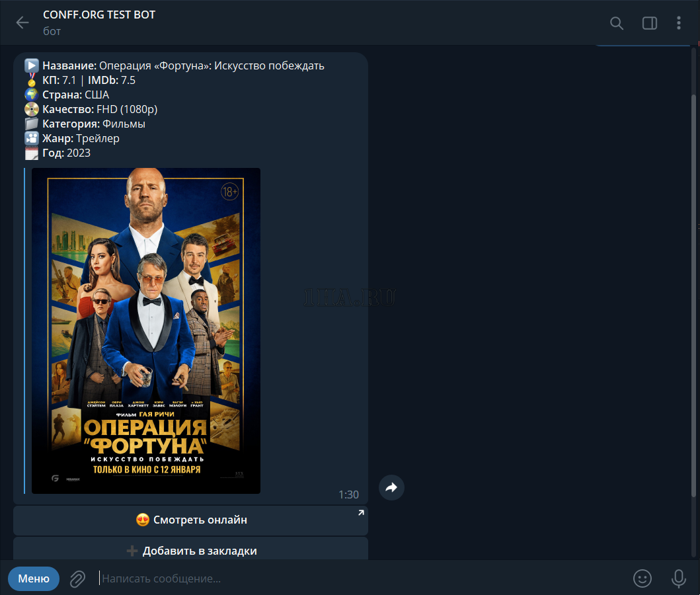Open CONFF.ORG TEST BOT profile from the title

pyautogui.click(x=99, y=15)
